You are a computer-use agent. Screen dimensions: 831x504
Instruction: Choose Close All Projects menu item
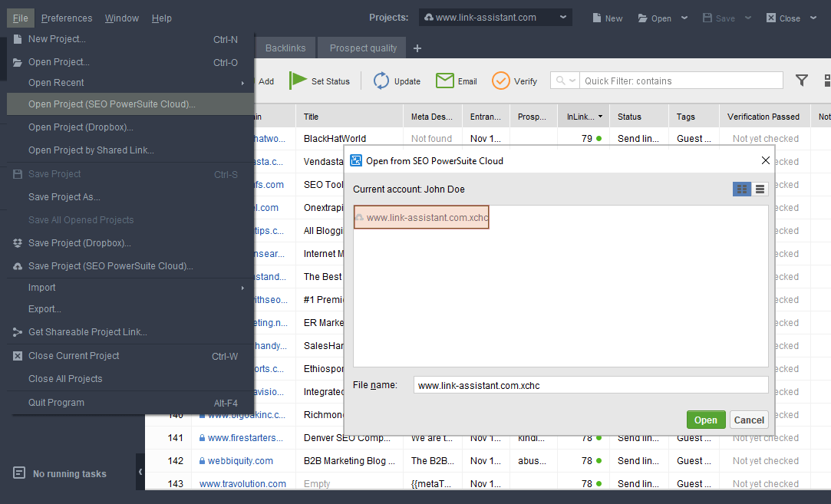130,378
